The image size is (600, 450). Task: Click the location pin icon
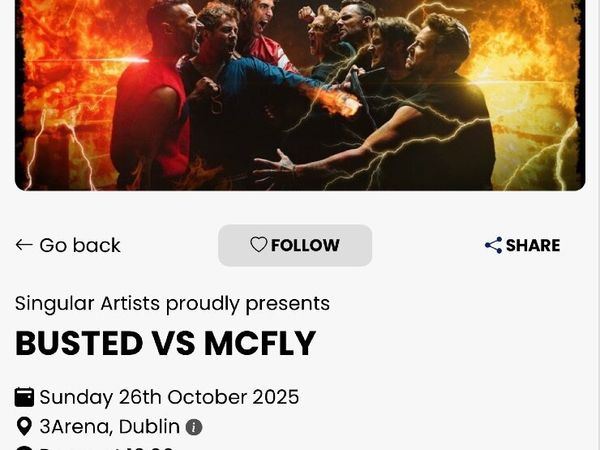(x=24, y=426)
